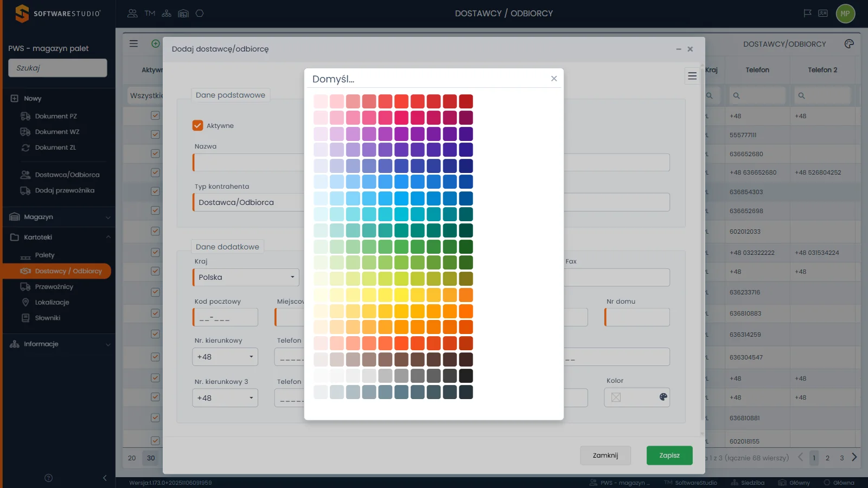Click the warehouse icon in top bar
Screen dimensions: 868x488
coord(183,14)
